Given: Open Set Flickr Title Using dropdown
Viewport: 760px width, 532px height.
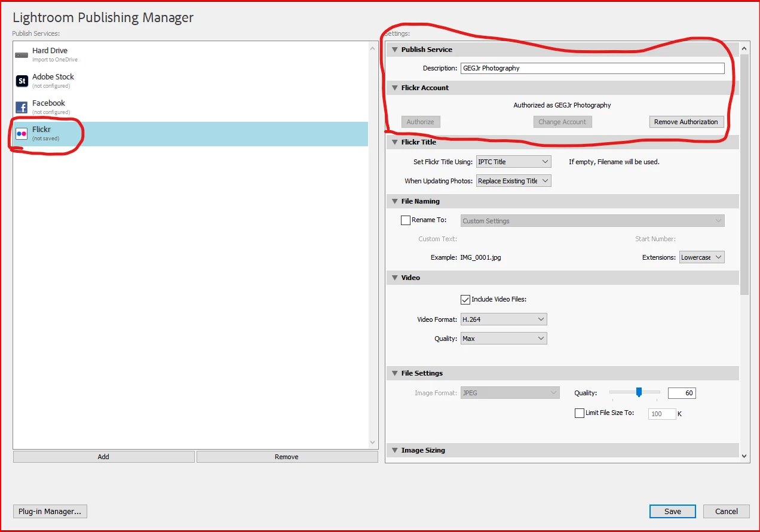Looking at the screenshot, I should click(x=513, y=162).
